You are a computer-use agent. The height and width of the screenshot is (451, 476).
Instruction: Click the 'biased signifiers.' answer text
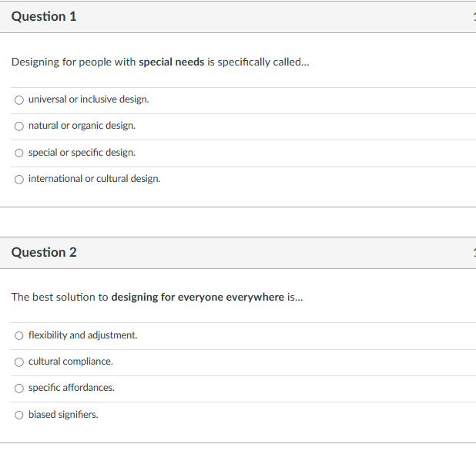pos(63,415)
